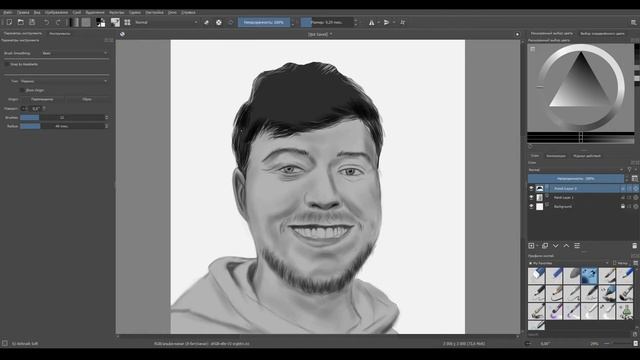Image resolution: width=640 pixels, height=360 pixels.
Task: Adjust the toolbar opacity slider
Action: tap(264, 22)
